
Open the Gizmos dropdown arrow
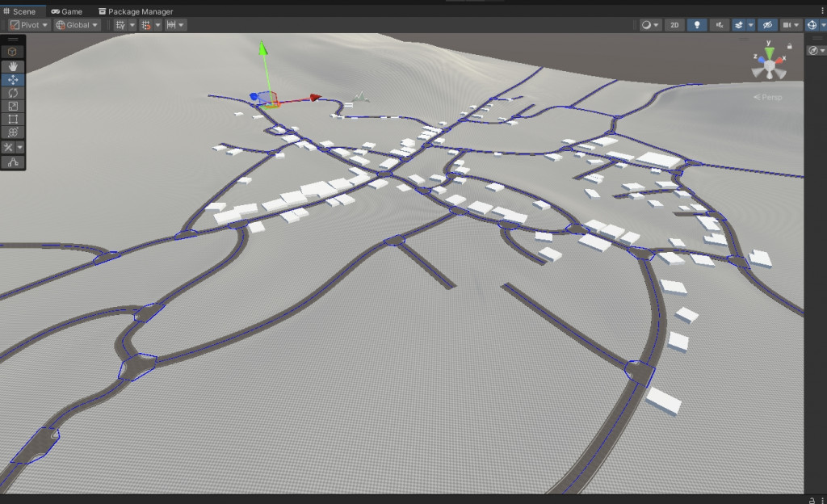823,25
